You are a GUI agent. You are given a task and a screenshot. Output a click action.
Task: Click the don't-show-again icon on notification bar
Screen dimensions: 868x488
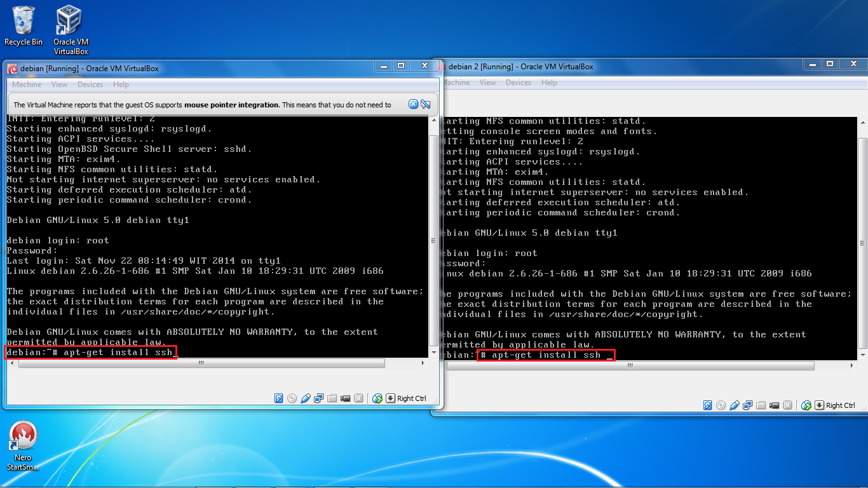[x=426, y=104]
